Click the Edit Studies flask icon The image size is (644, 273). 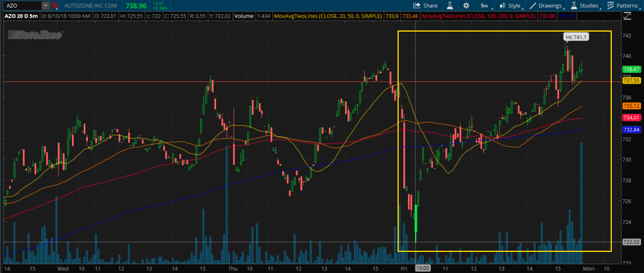click(450, 6)
